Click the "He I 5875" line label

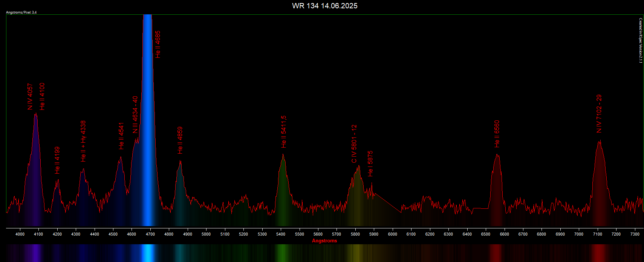pyautogui.click(x=370, y=164)
